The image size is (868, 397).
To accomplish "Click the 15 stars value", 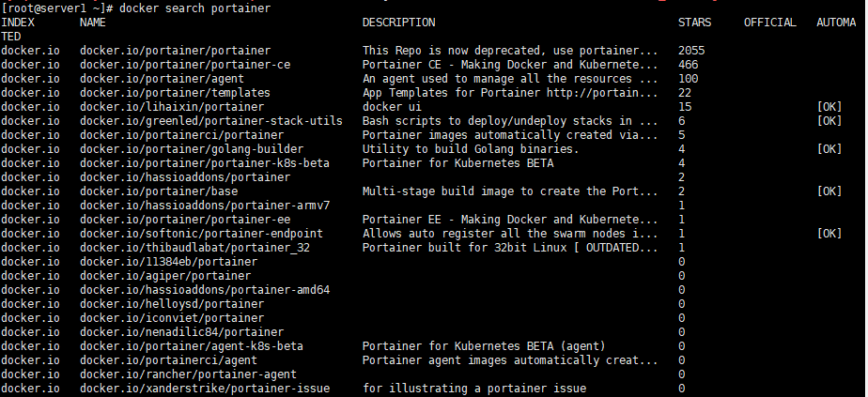I will point(685,107).
